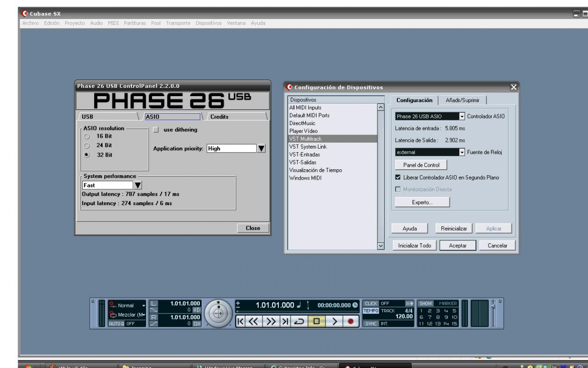This screenshot has width=588, height=368.
Task: Go to right locator R button
Action: [153, 317]
